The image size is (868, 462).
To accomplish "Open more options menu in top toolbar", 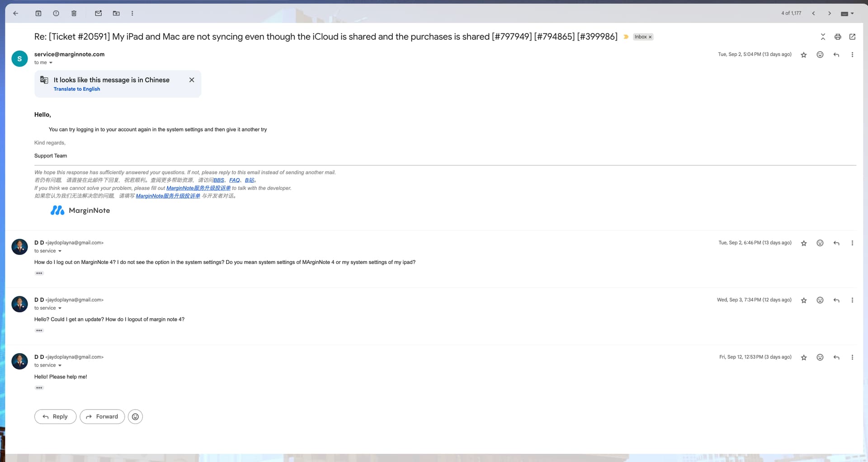I will 132,13.
